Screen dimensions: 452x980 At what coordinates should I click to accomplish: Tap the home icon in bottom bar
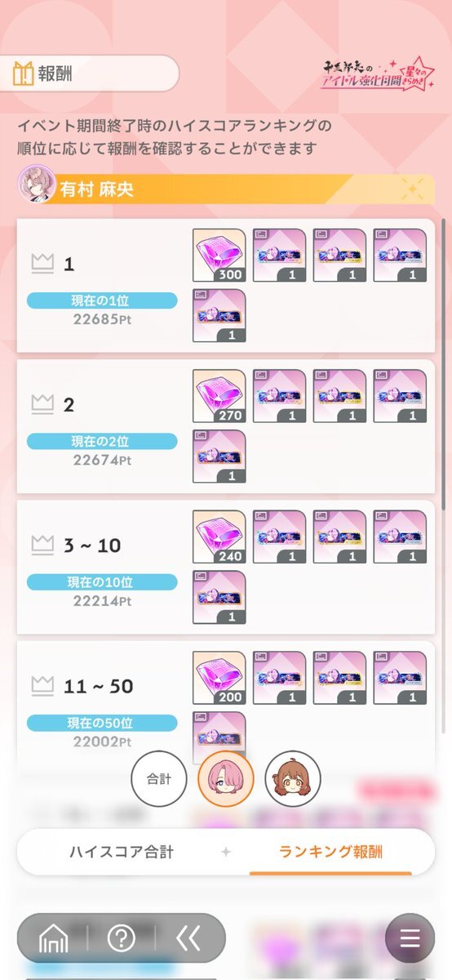pos(54,939)
